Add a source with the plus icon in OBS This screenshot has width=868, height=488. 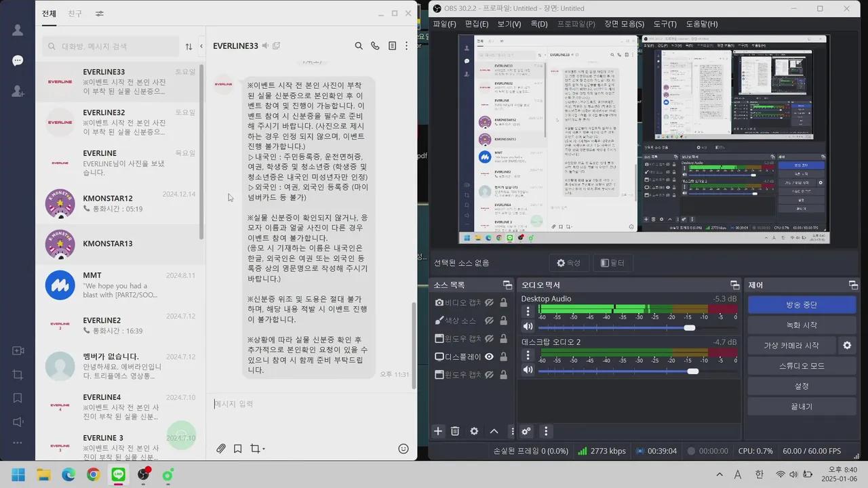(x=438, y=431)
